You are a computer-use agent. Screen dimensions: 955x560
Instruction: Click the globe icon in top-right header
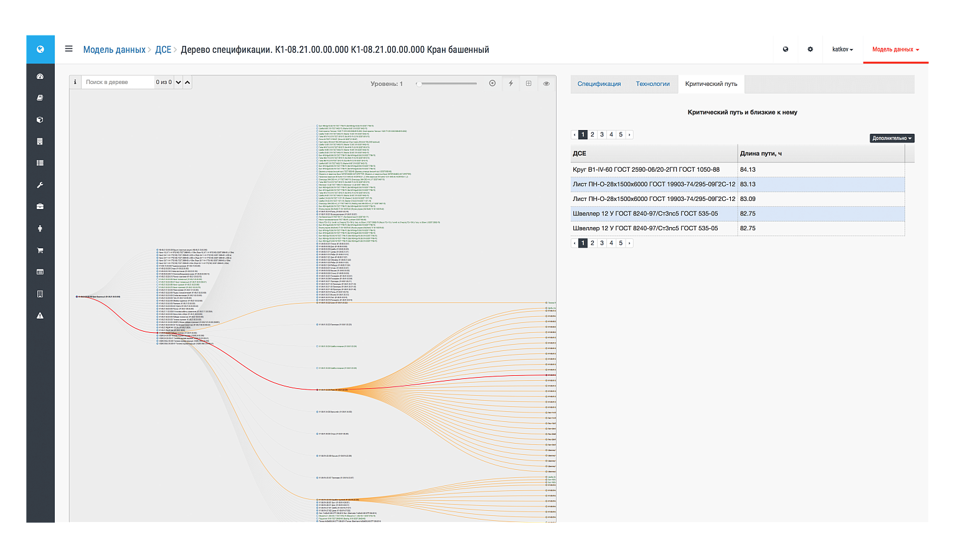pos(786,49)
